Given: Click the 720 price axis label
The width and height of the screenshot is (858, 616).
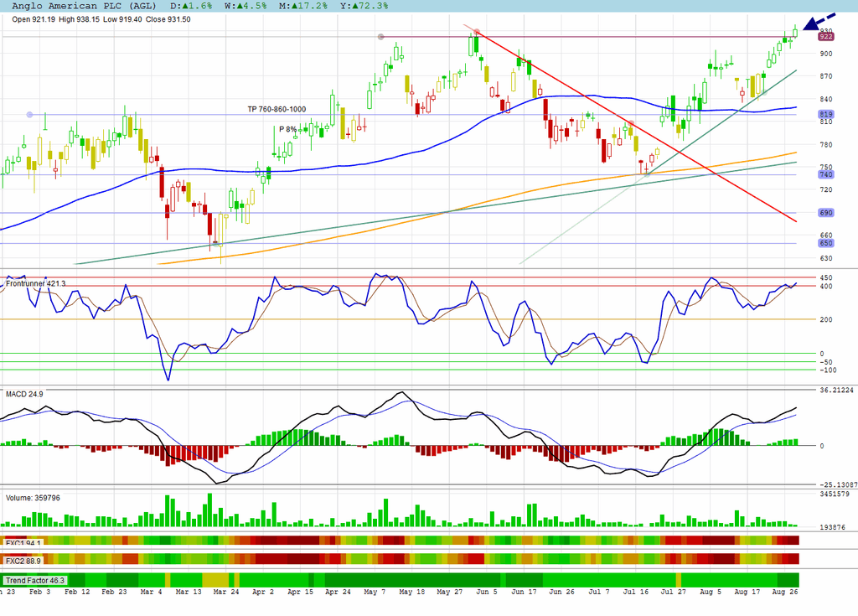Looking at the screenshot, I should [825, 189].
